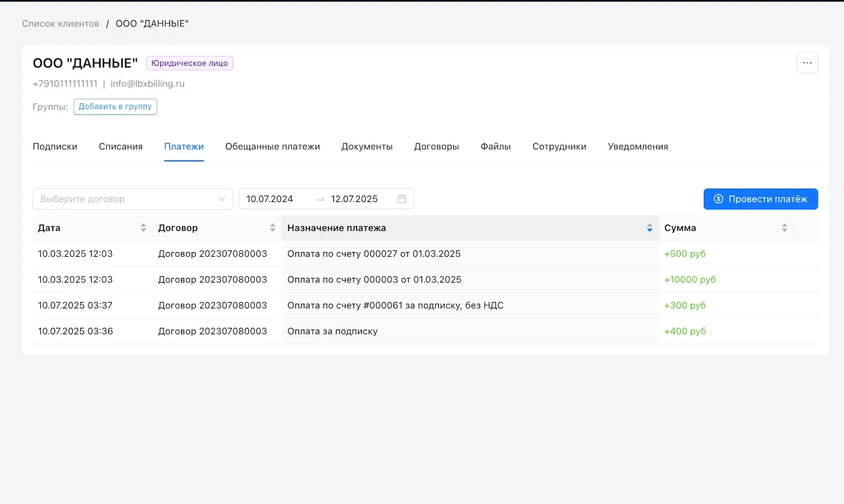Click date 10.07.2025 03:36
The height and width of the screenshot is (504, 844).
click(x=75, y=331)
